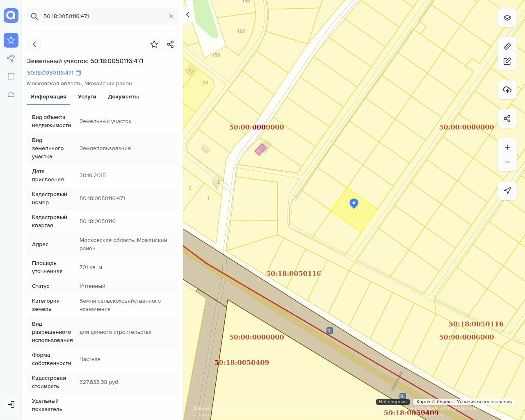This screenshot has width=525, height=420.
Task: Add parcel to favorites with star
Action: point(154,44)
